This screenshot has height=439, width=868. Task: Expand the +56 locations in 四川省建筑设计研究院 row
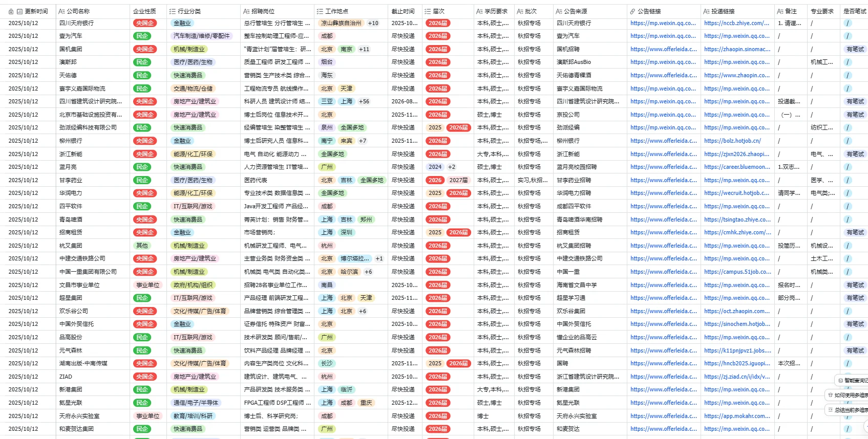pyautogui.click(x=364, y=101)
